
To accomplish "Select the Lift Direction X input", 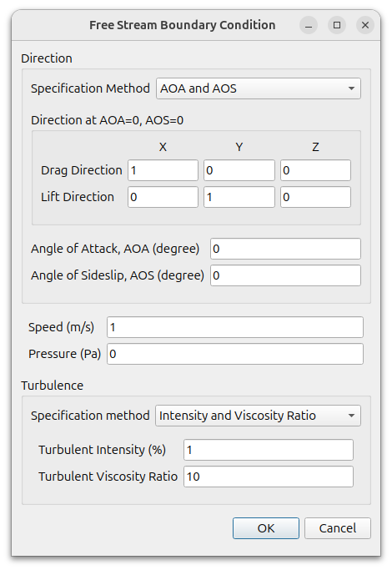I will click(x=163, y=197).
